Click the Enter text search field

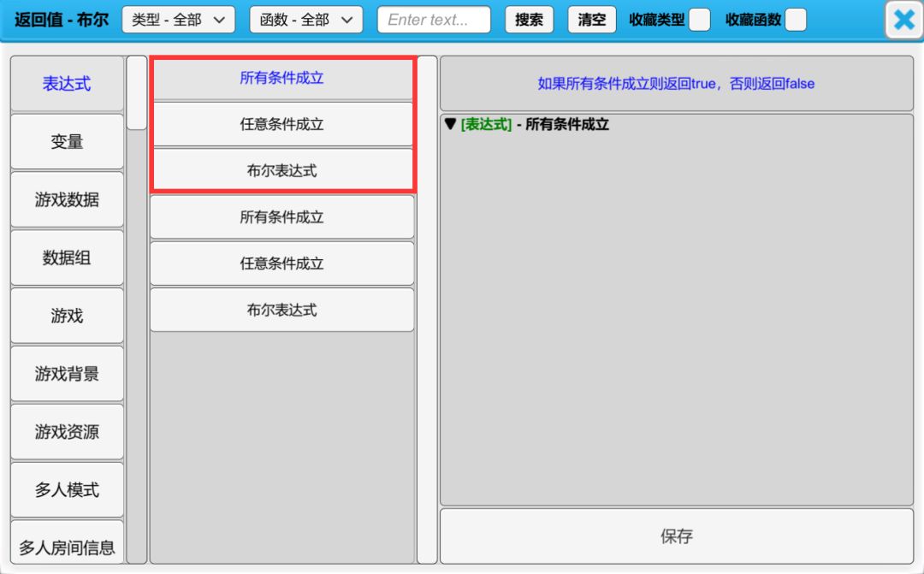pyautogui.click(x=434, y=20)
